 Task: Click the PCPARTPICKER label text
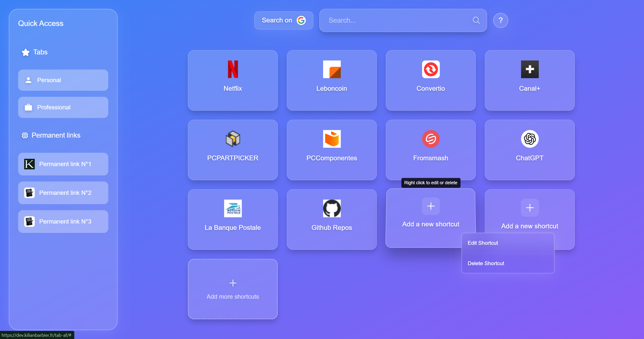point(233,158)
